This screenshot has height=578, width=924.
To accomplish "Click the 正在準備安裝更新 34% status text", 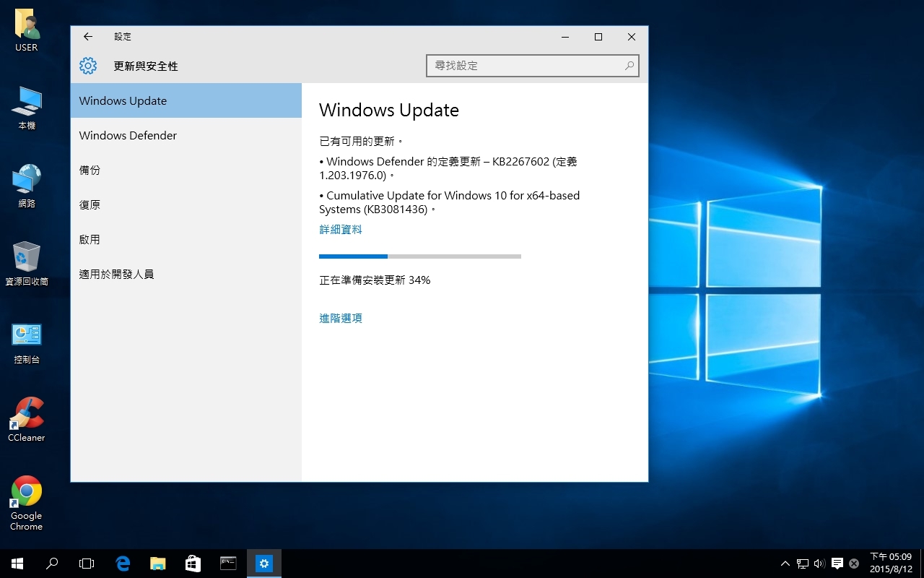I will [375, 280].
